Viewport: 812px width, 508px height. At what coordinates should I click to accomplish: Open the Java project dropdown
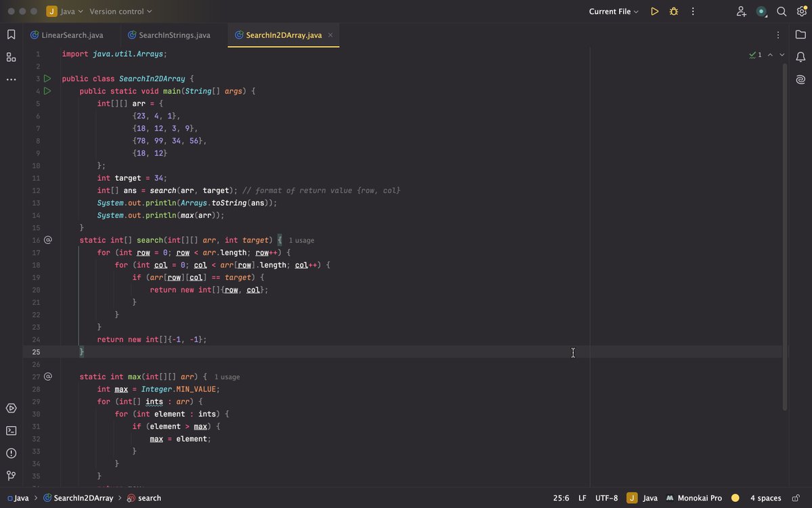(65, 12)
